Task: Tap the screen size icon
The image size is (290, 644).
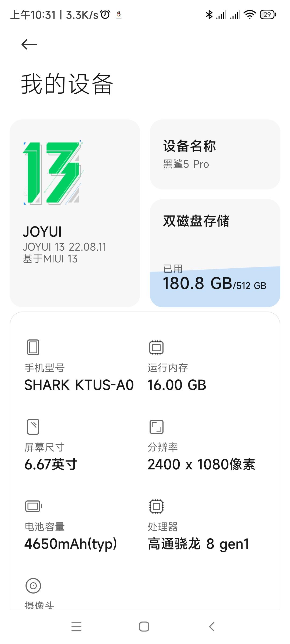Action: [x=33, y=427]
